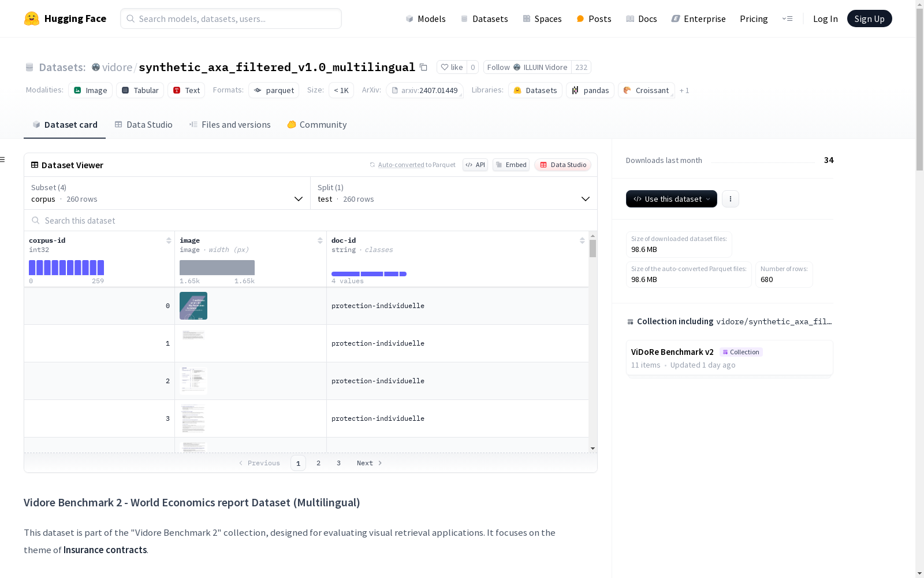
Task: Click the API button in Dataset Viewer
Action: [x=475, y=165]
